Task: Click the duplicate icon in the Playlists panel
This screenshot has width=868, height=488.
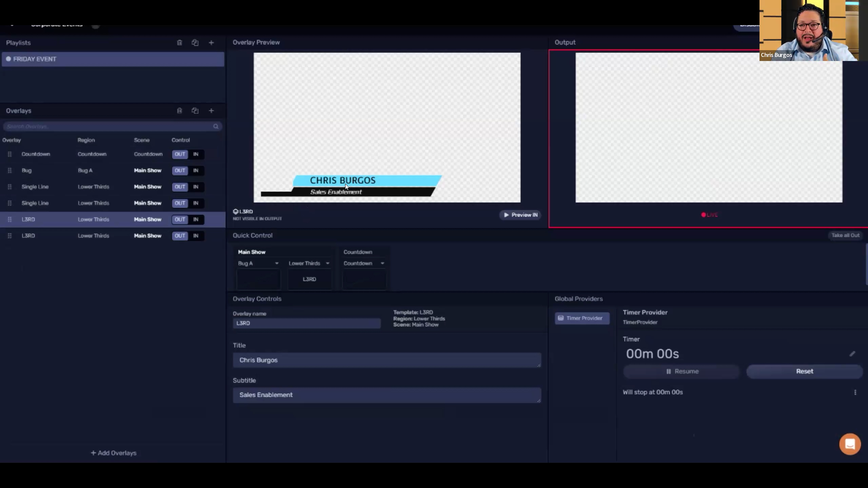Action: 195,43
